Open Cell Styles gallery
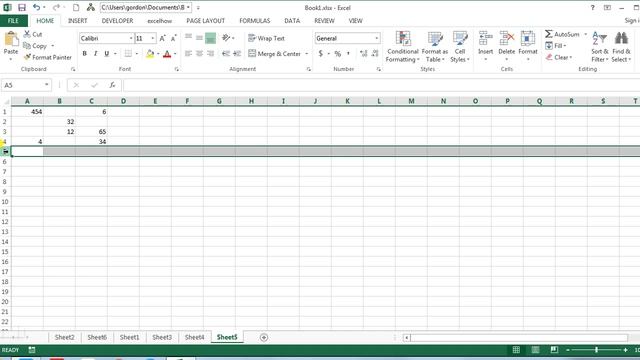Viewport: 640px width, 360px height. point(460,47)
